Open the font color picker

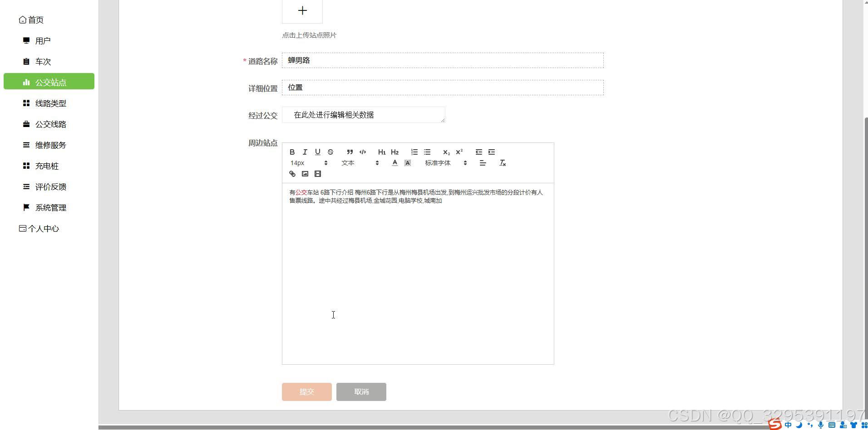coord(395,162)
